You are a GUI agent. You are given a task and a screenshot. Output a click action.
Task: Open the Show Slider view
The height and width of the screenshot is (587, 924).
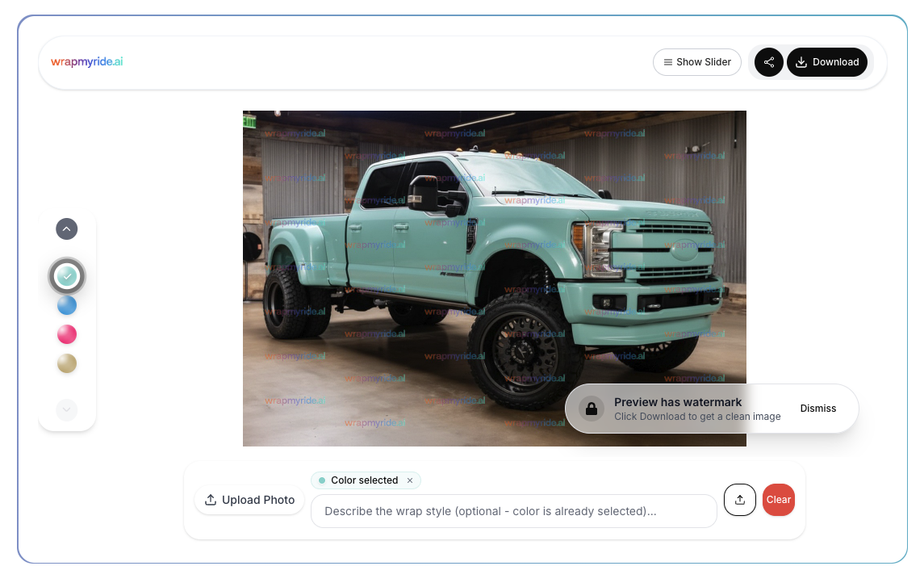pyautogui.click(x=696, y=61)
